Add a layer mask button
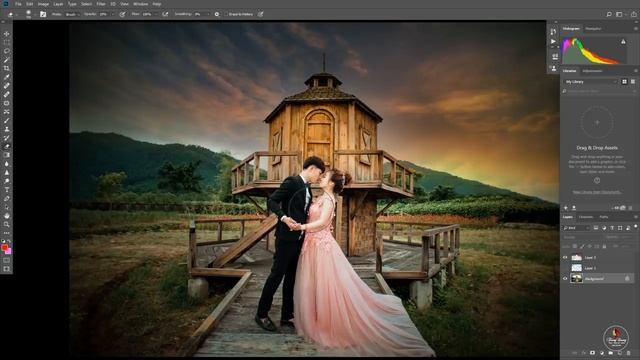 [592, 353]
